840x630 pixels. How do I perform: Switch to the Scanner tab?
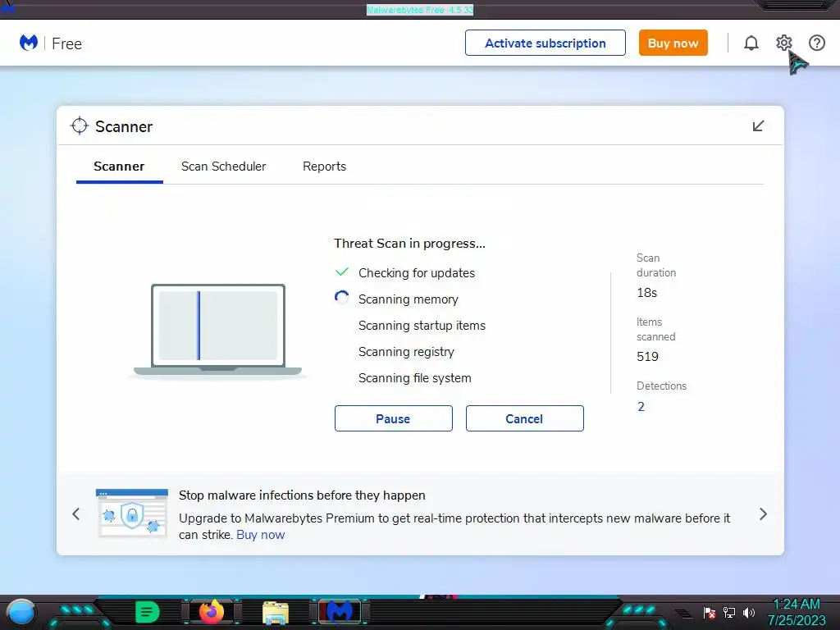pos(119,167)
